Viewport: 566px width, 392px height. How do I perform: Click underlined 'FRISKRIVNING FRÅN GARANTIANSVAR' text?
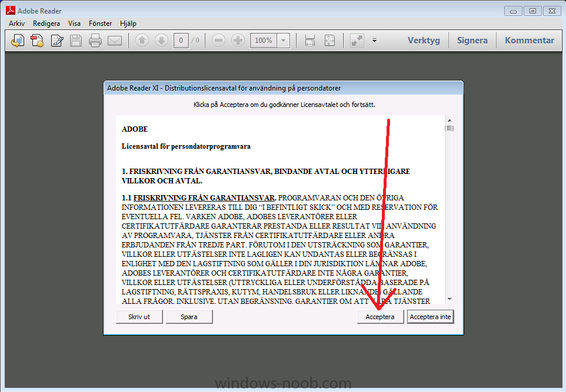(205, 197)
